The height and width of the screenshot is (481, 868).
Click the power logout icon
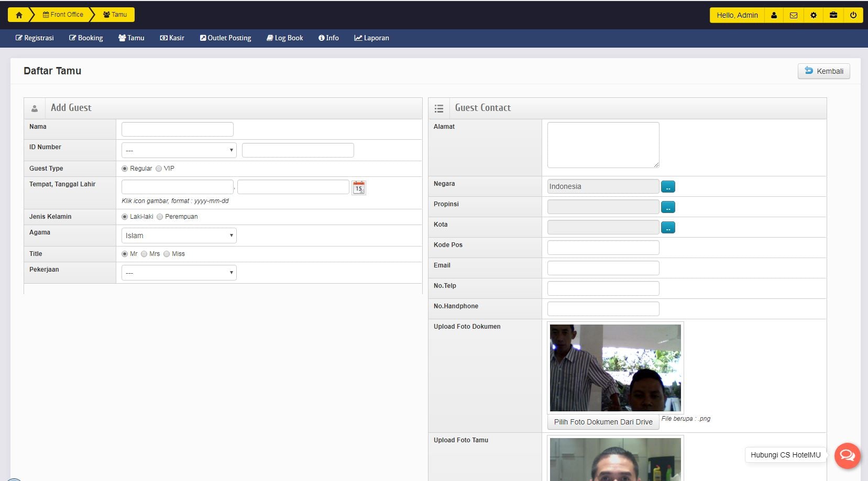[x=853, y=15]
